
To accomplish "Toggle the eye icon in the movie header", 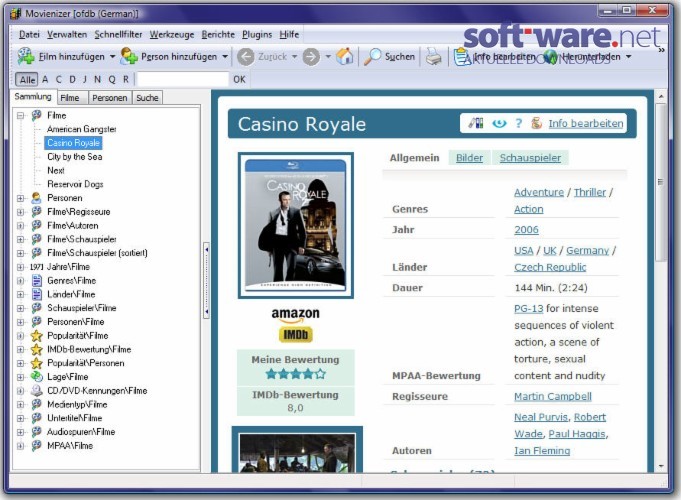I will click(499, 124).
